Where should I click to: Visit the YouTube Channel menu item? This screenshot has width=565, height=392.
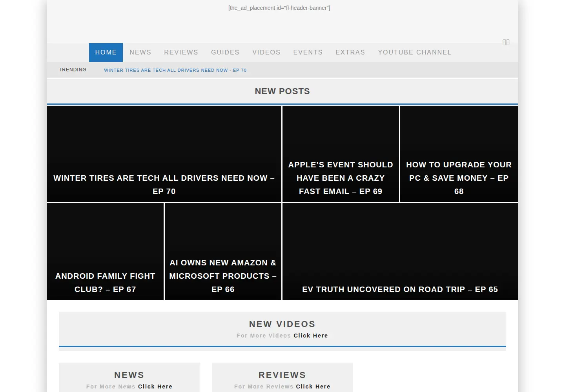[x=415, y=53]
